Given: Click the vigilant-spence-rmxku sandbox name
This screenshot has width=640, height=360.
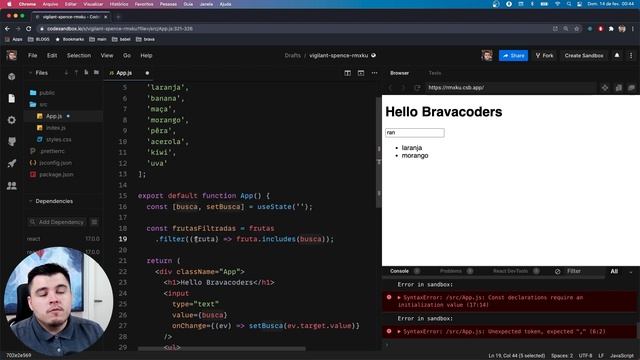Looking at the screenshot, I should pos(338,56).
